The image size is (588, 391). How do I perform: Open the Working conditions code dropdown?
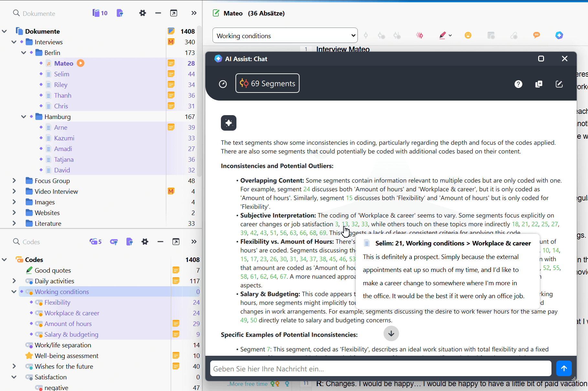pos(285,36)
